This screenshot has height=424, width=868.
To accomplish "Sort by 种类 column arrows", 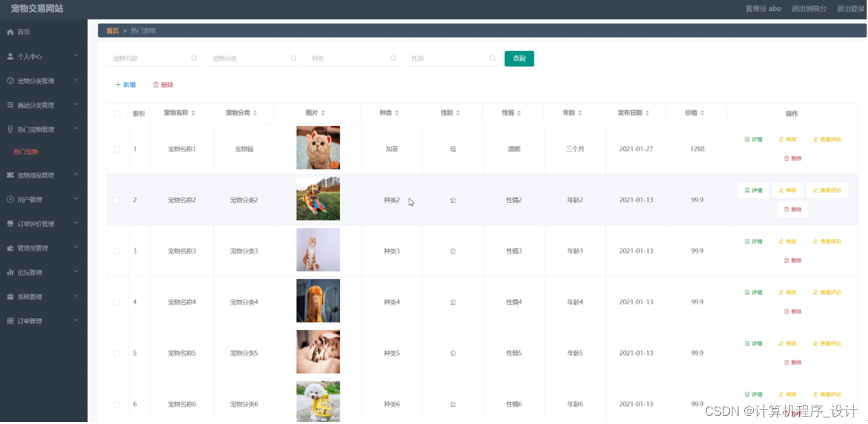I will 397,113.
